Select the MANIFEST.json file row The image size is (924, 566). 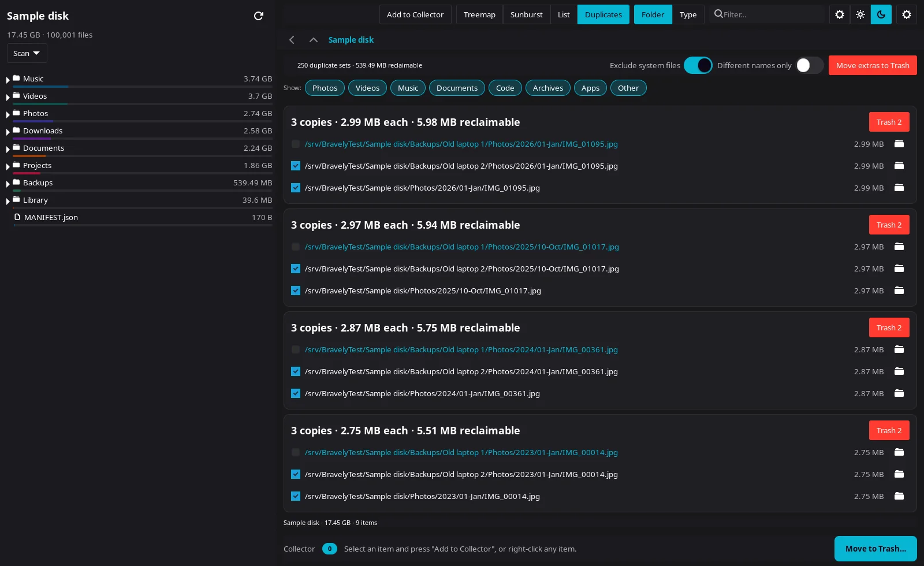pyautogui.click(x=143, y=217)
